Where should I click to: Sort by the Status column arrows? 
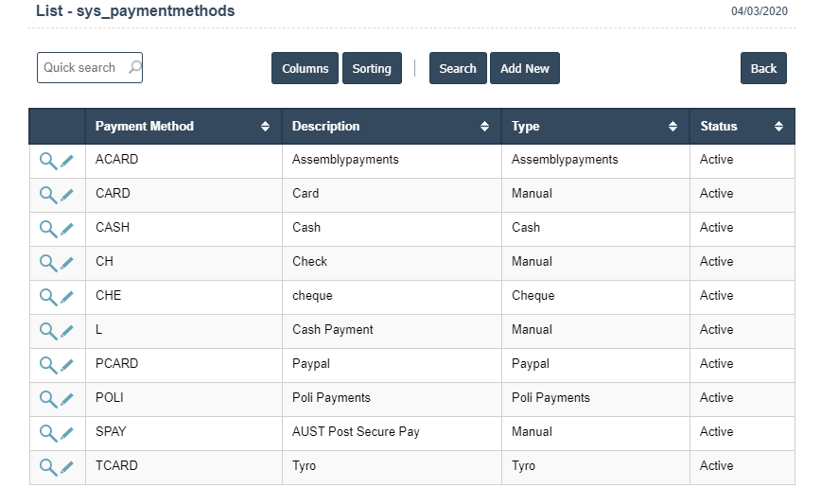778,127
